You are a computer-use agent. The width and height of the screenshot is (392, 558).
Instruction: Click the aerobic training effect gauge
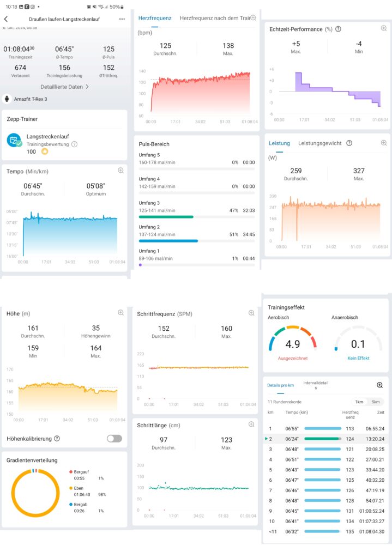coord(293,341)
